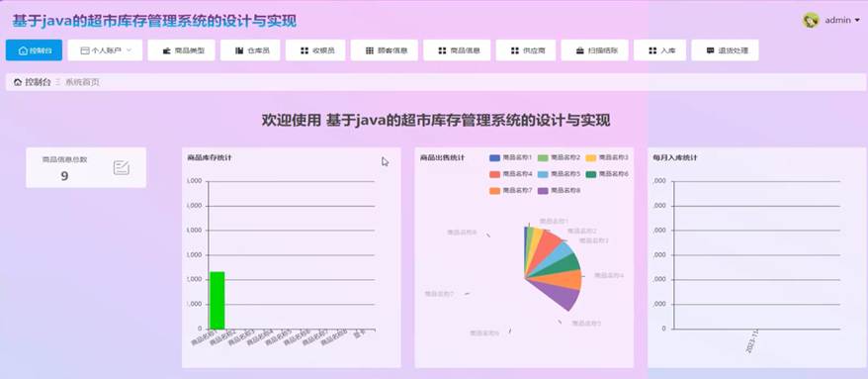
Task: Click the system title at top left
Action: click(154, 21)
